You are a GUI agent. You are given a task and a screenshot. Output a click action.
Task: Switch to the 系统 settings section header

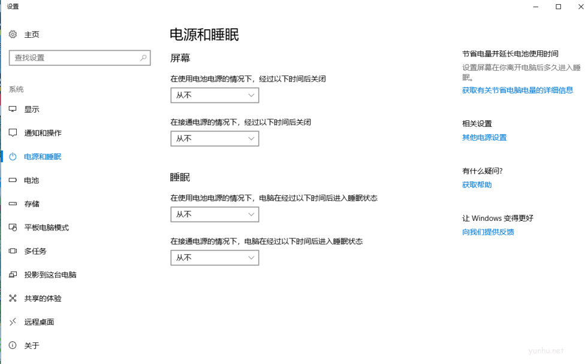click(17, 89)
